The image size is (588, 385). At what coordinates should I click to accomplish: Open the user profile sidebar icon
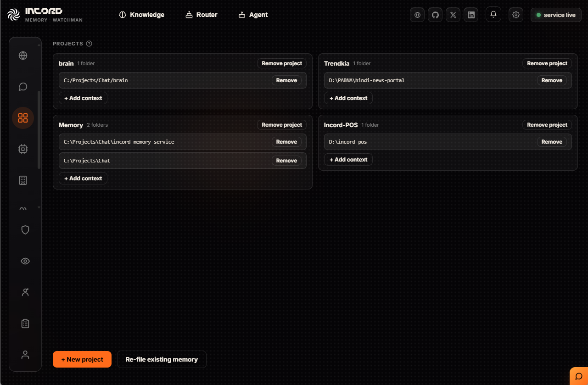tap(25, 355)
